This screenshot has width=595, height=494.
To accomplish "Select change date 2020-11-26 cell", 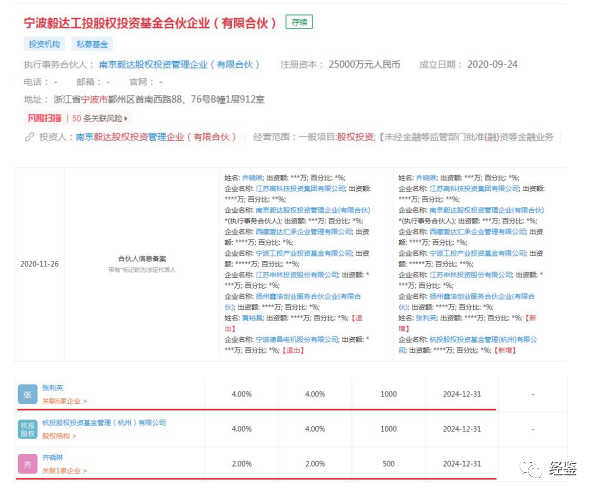I will tap(39, 264).
